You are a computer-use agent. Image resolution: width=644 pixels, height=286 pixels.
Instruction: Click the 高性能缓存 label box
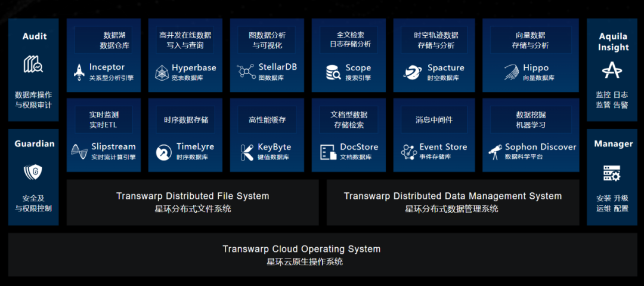tap(267, 119)
